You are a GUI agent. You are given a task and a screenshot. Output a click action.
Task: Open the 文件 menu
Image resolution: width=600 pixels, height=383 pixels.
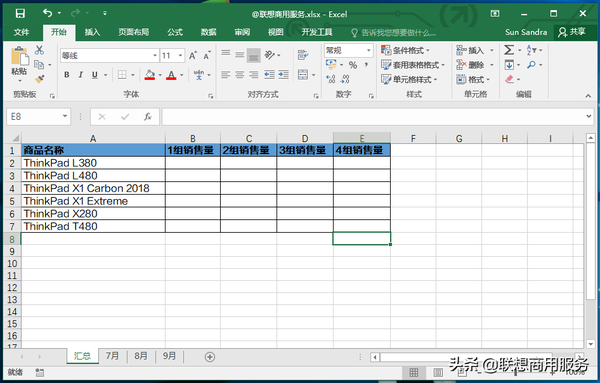click(x=21, y=32)
